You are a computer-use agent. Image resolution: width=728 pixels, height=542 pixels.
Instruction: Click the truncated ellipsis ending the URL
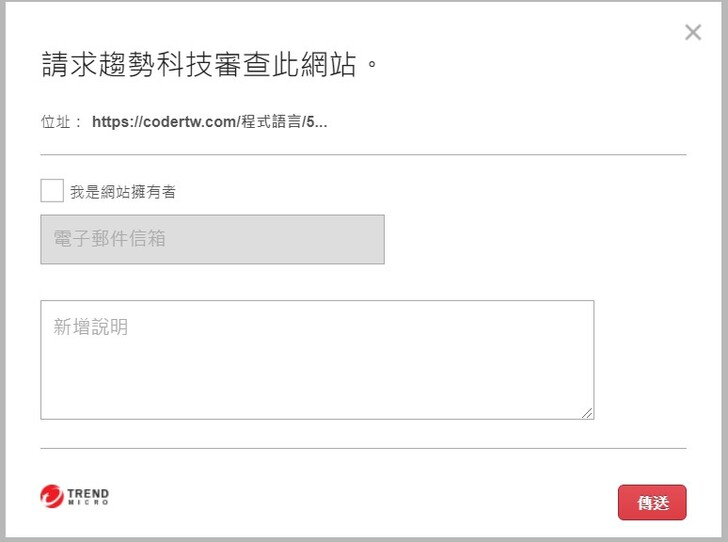(320, 122)
